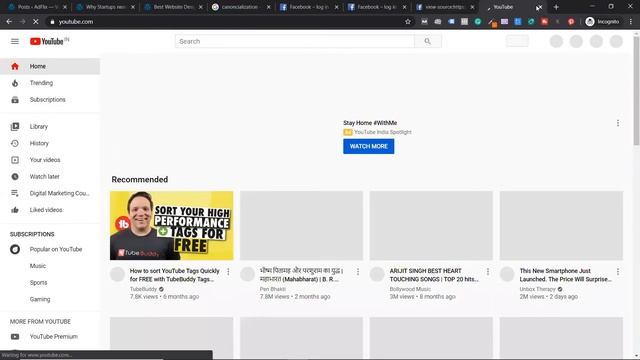Open History in the sidebar

tap(50, 143)
